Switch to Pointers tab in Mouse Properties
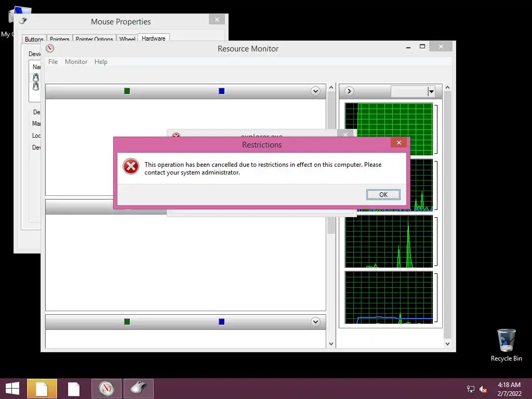 click(59, 39)
